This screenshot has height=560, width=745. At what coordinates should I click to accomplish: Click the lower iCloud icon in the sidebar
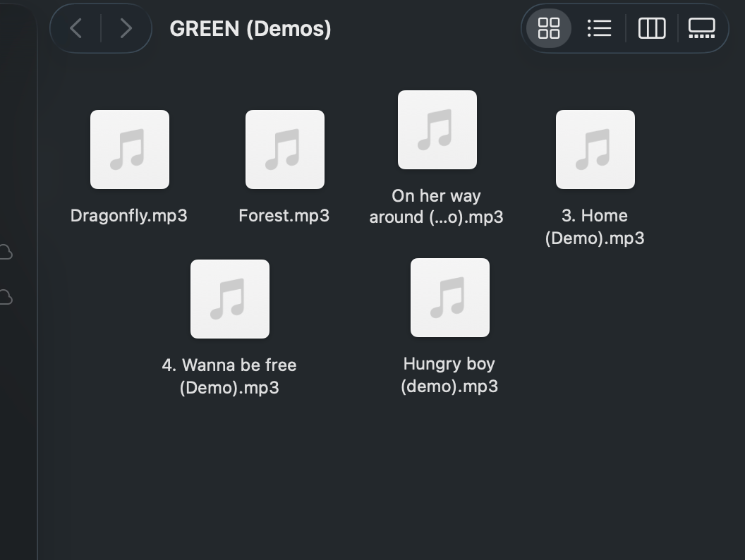click(6, 297)
